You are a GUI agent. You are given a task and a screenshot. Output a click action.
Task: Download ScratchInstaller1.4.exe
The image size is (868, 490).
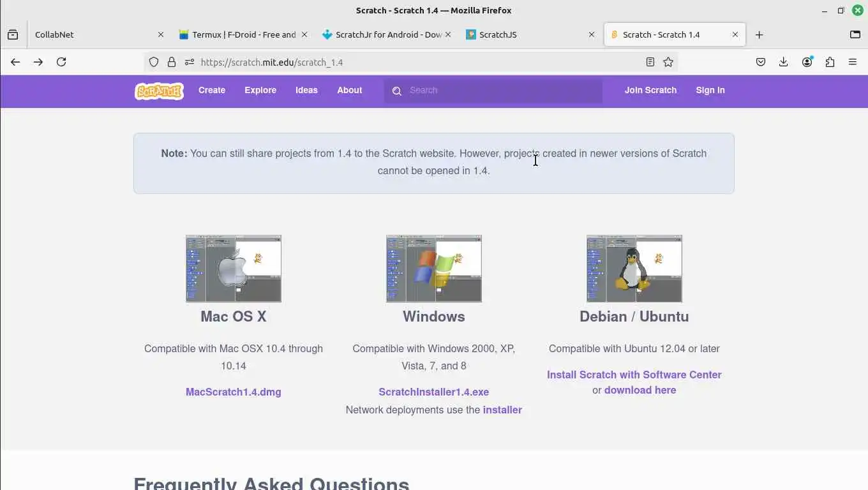point(434,392)
